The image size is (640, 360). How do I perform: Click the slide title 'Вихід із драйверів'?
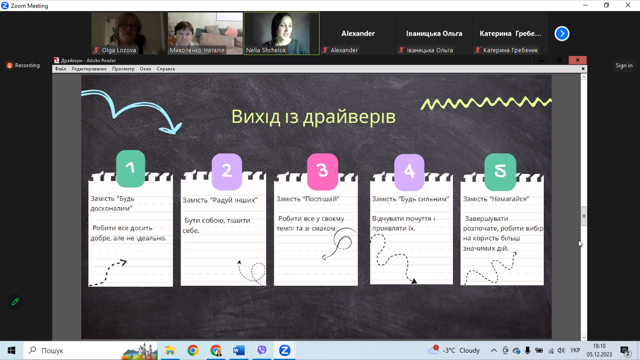click(x=313, y=117)
